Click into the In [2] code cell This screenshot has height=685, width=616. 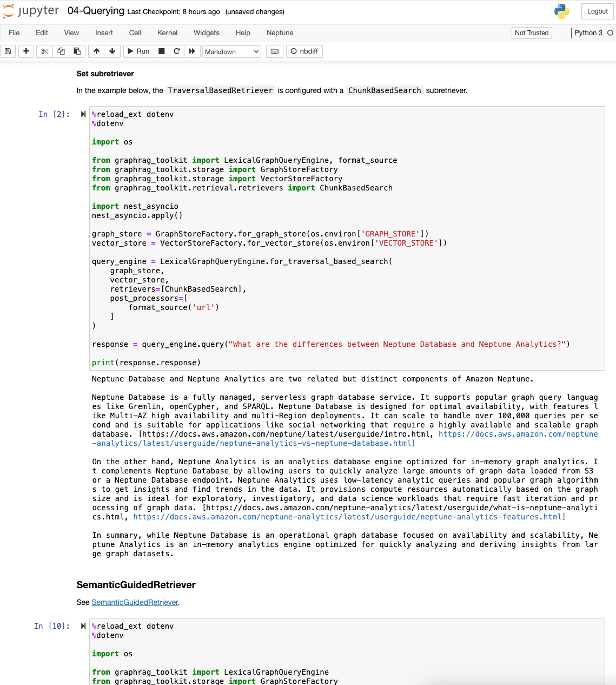[347, 238]
